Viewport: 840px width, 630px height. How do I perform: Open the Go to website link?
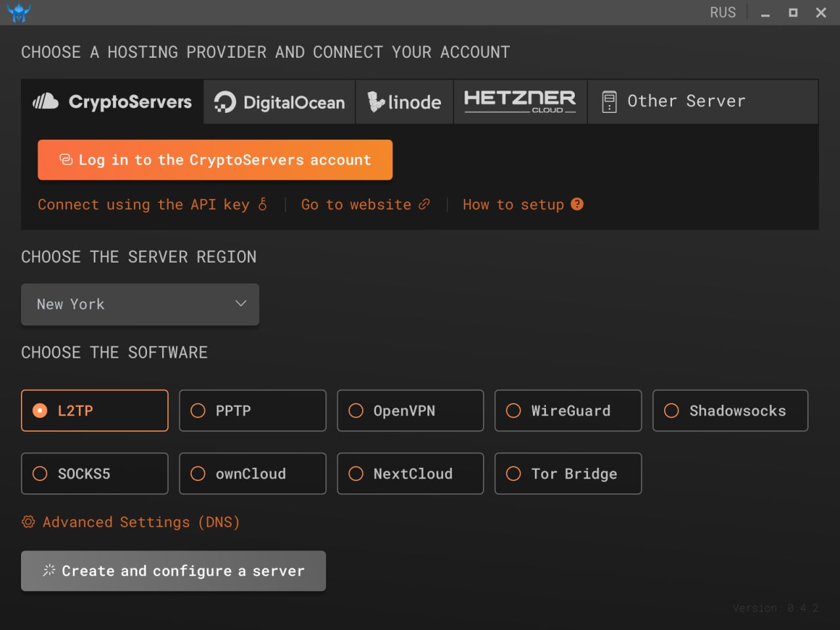[x=366, y=204]
